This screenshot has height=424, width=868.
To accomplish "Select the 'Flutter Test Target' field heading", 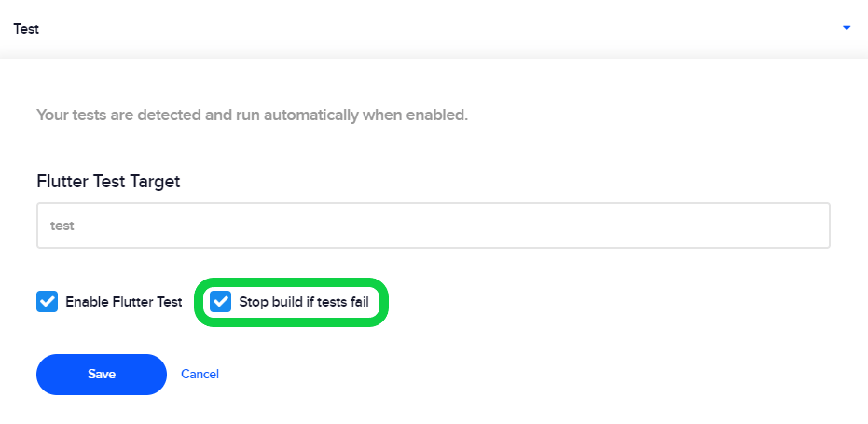I will coord(108,181).
